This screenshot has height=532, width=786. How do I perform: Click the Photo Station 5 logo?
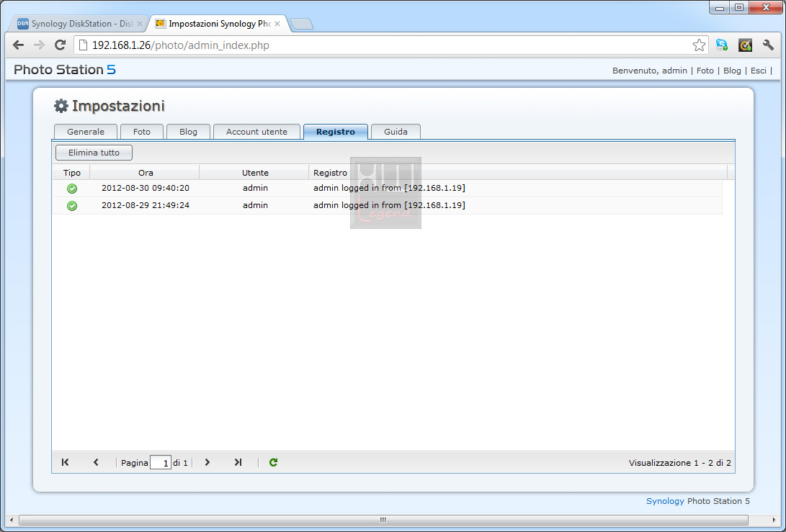click(65, 70)
